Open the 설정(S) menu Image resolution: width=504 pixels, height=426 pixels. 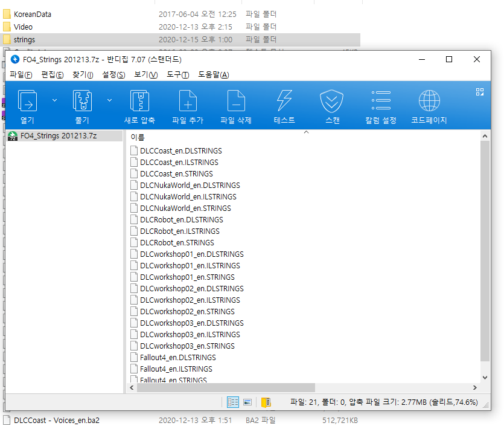point(113,75)
